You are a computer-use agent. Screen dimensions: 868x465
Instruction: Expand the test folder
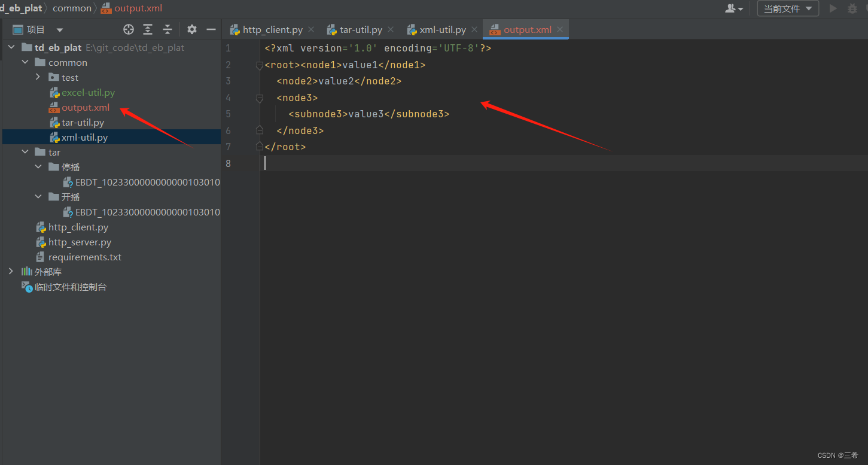click(x=37, y=77)
